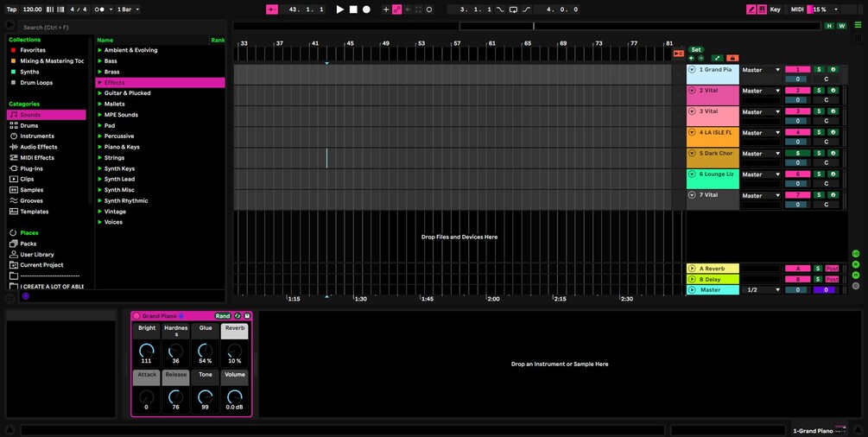Open track 4 LA ISLE FL output dropdown
The width and height of the screenshot is (868, 437).
pos(761,133)
